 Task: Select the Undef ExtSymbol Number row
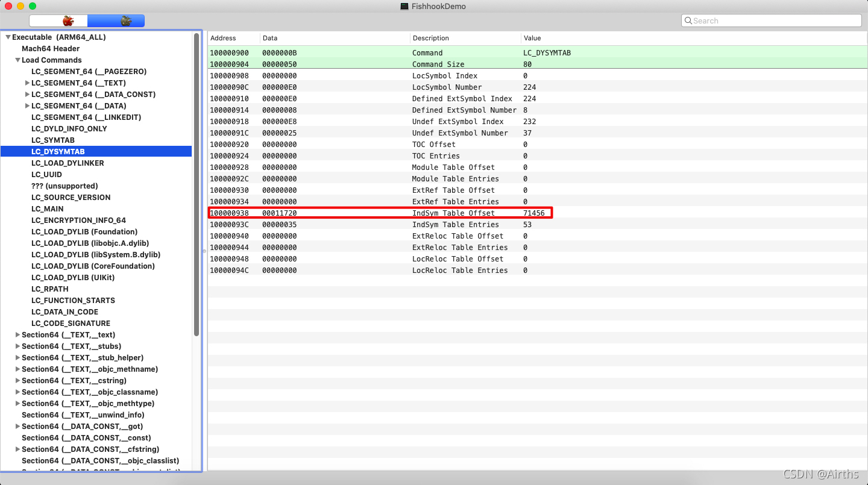(x=538, y=133)
